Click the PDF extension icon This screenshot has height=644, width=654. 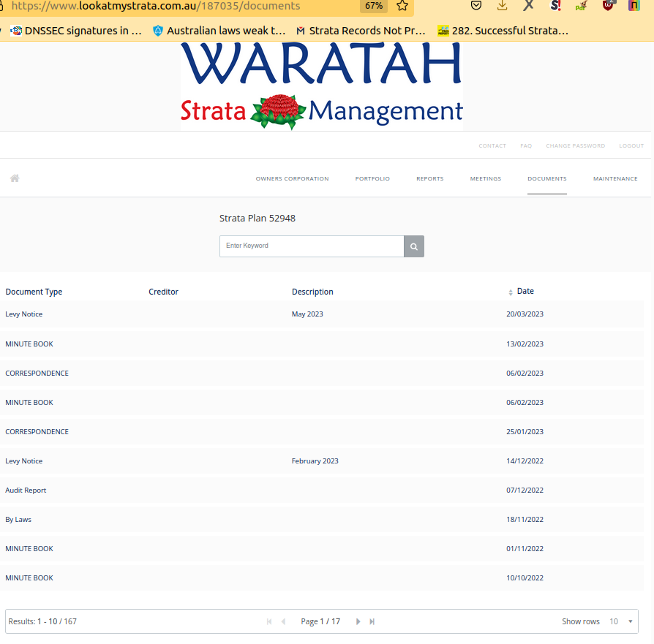pyautogui.click(x=582, y=5)
